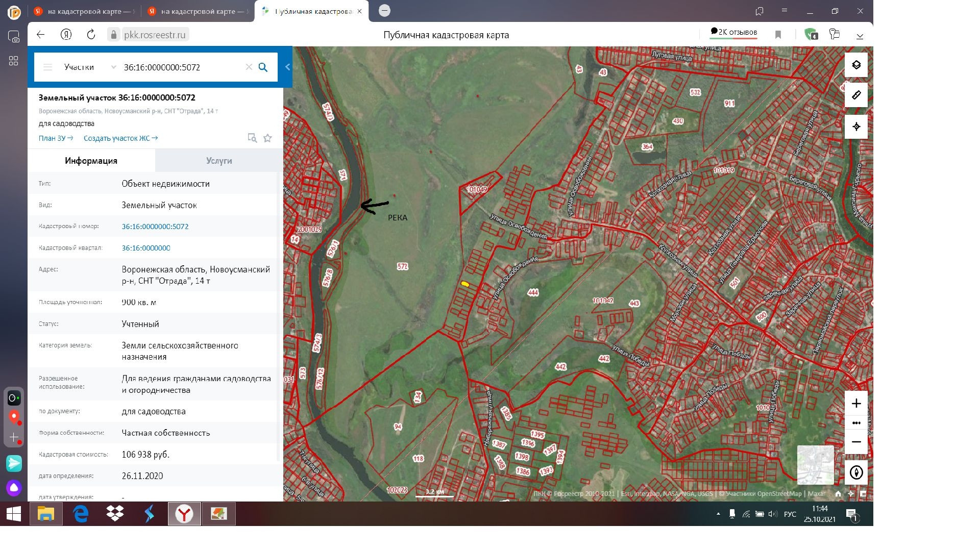
Task: Switch to second на кадастровой карте tab
Action: 198,11
